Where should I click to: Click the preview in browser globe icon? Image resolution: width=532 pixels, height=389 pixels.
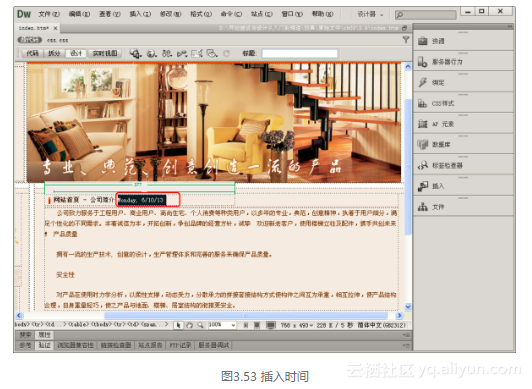(151, 54)
